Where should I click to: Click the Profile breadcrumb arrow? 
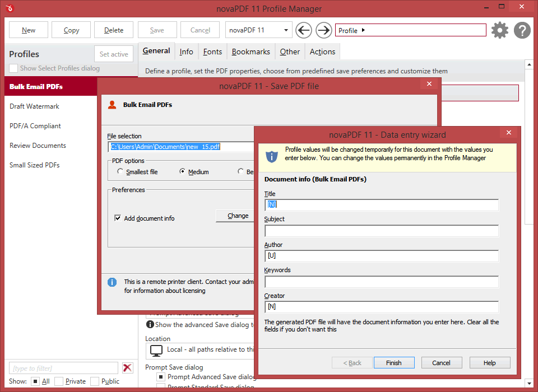point(363,30)
